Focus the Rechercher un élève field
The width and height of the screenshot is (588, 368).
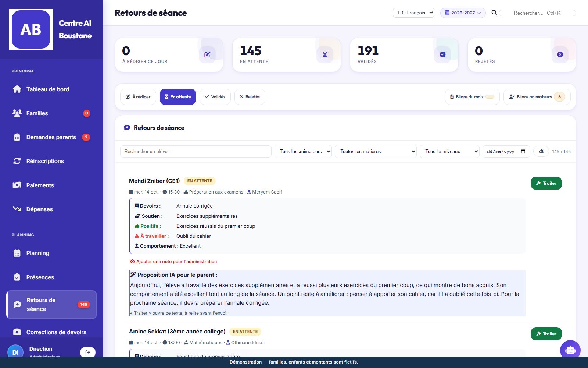point(196,151)
